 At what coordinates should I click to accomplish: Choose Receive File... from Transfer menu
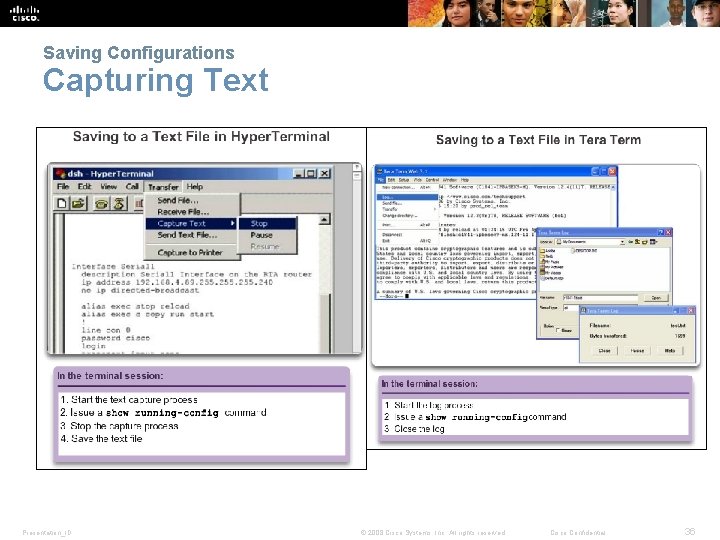[192, 212]
